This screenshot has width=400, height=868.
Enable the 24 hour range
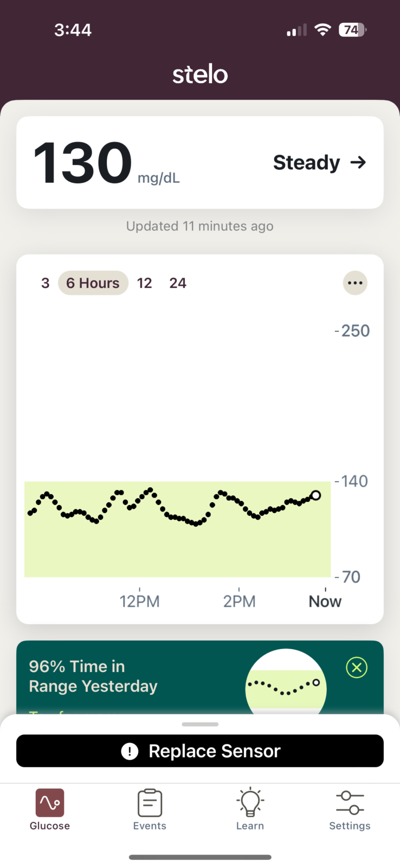tap(178, 283)
